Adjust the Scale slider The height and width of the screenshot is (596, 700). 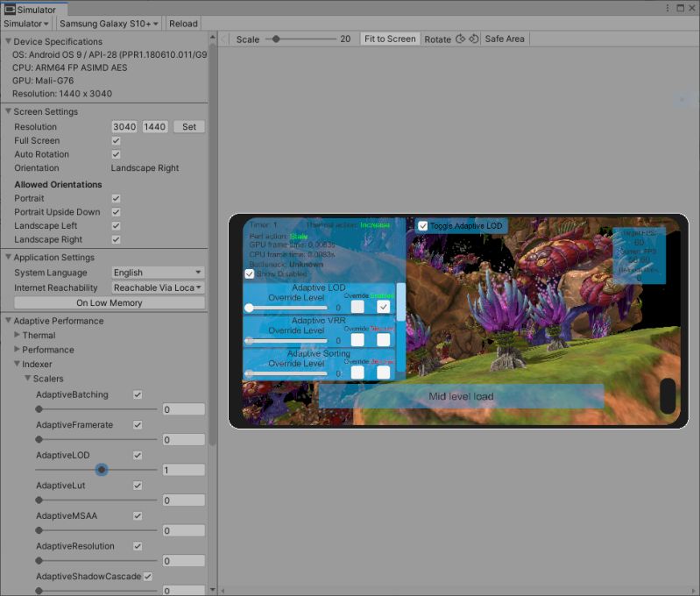[x=301, y=39]
